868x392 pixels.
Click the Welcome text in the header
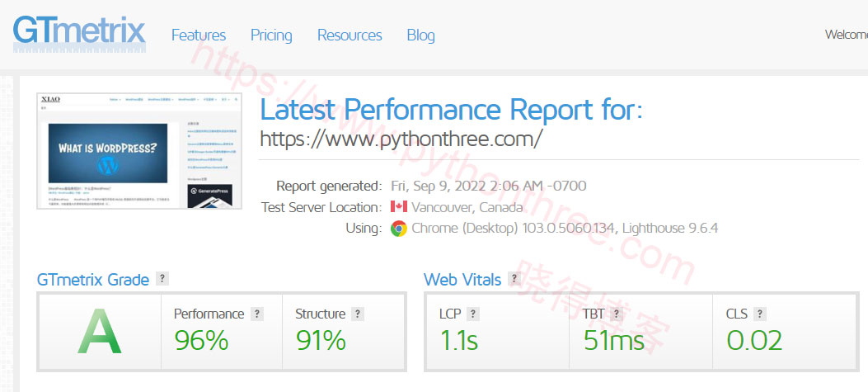(x=847, y=35)
